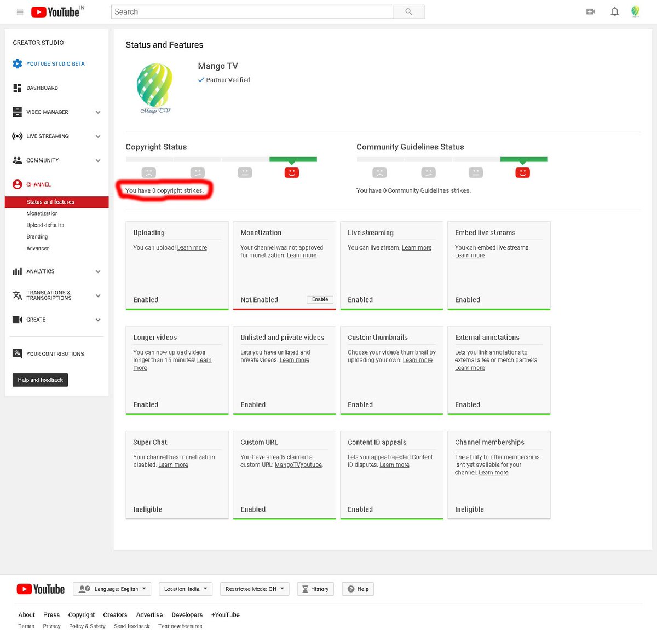Click the Translations & Transcriptions icon

pyautogui.click(x=18, y=295)
